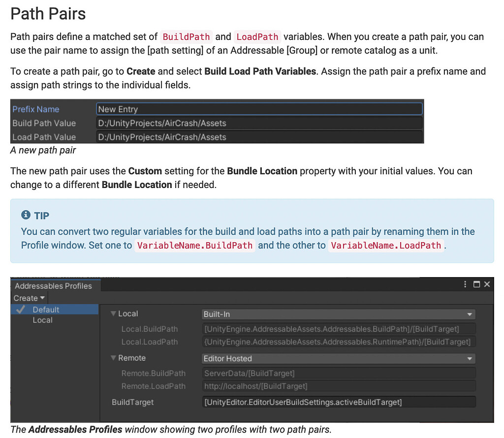Select the Local profile in the sidebar

(x=43, y=320)
